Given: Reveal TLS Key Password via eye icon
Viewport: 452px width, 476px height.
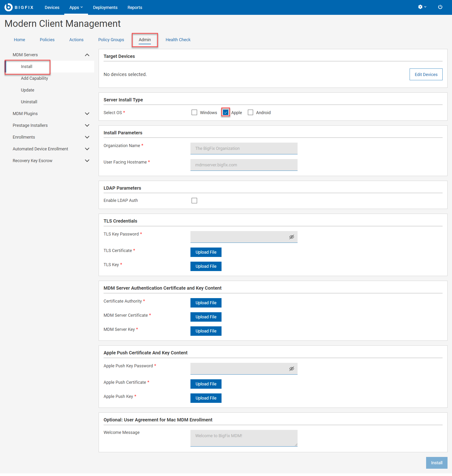Looking at the screenshot, I should 291,237.
